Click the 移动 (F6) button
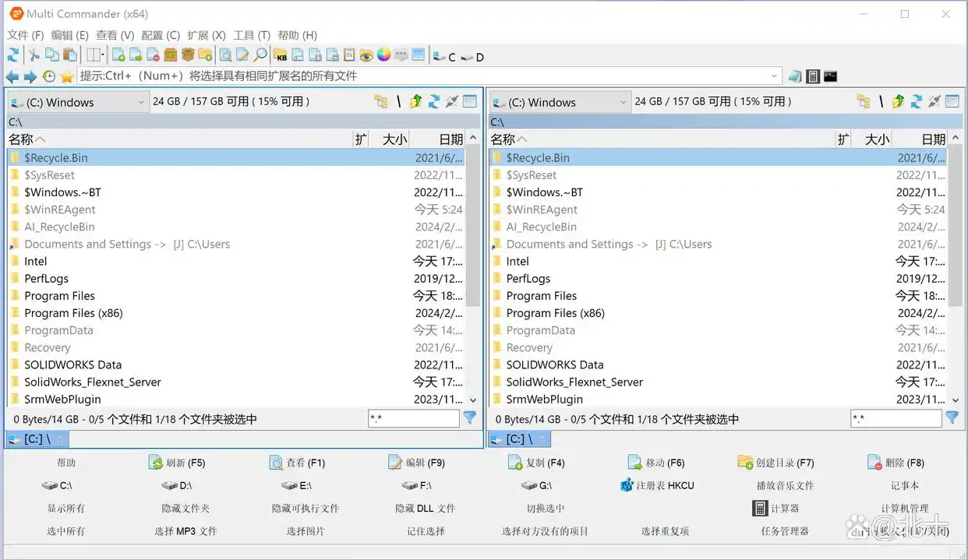The image size is (968, 560). 655,463
